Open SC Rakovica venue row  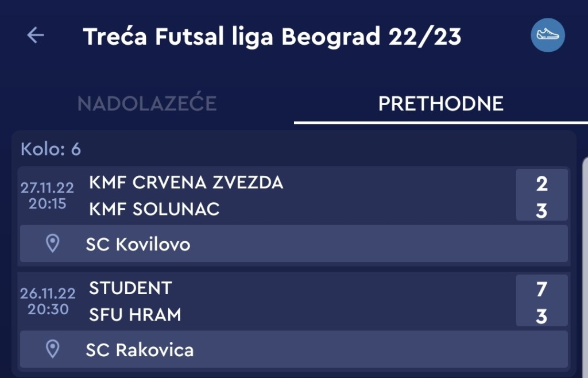(294, 349)
